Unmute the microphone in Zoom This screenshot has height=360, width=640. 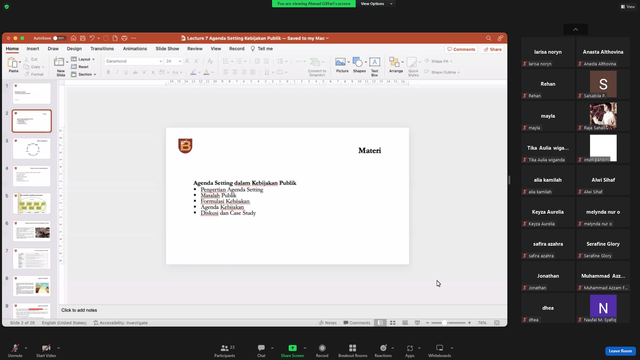(15, 350)
